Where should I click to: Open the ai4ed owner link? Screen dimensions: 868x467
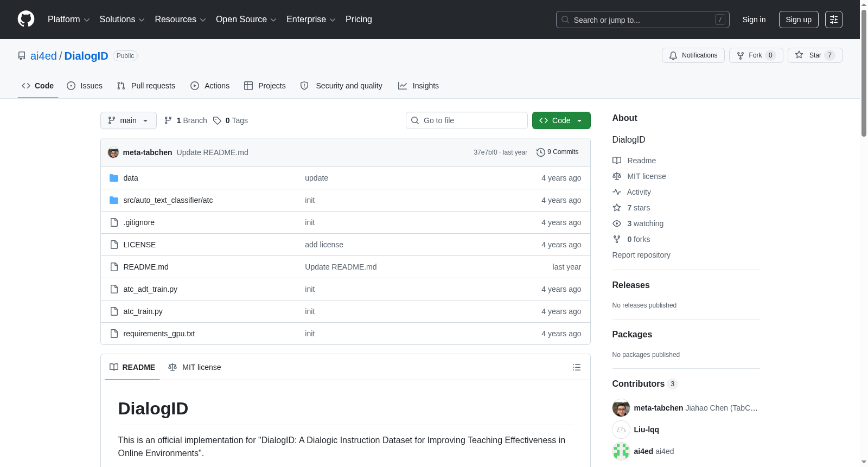pyautogui.click(x=43, y=56)
